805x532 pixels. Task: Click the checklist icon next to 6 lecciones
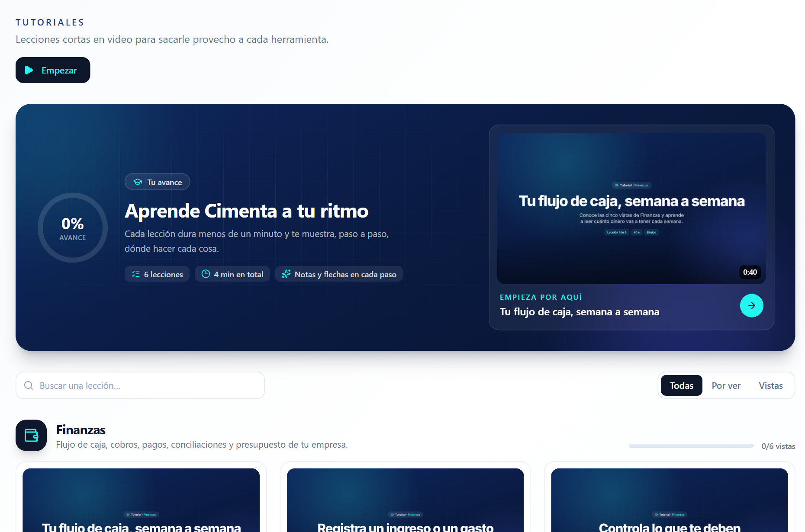[x=135, y=274]
